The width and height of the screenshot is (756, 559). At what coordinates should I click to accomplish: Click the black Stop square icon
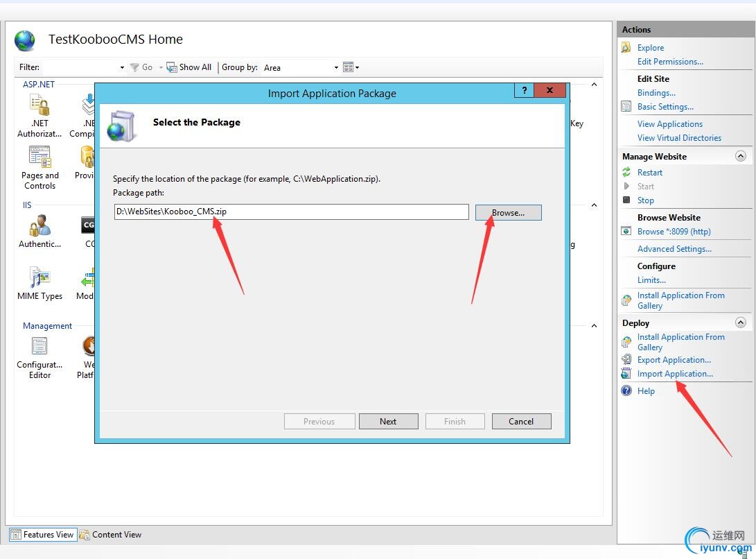[x=626, y=200]
